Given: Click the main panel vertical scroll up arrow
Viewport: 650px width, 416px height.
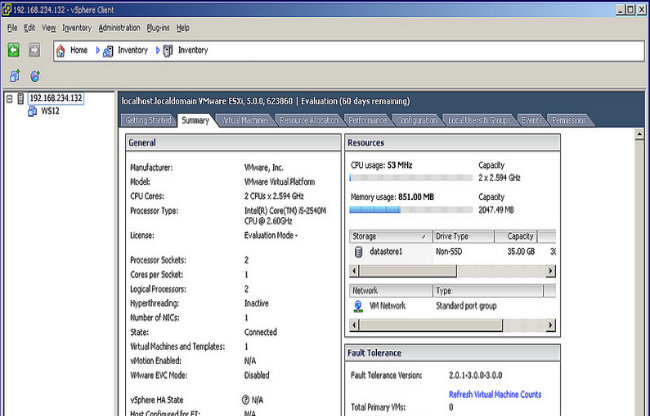Looking at the screenshot, I should [639, 134].
